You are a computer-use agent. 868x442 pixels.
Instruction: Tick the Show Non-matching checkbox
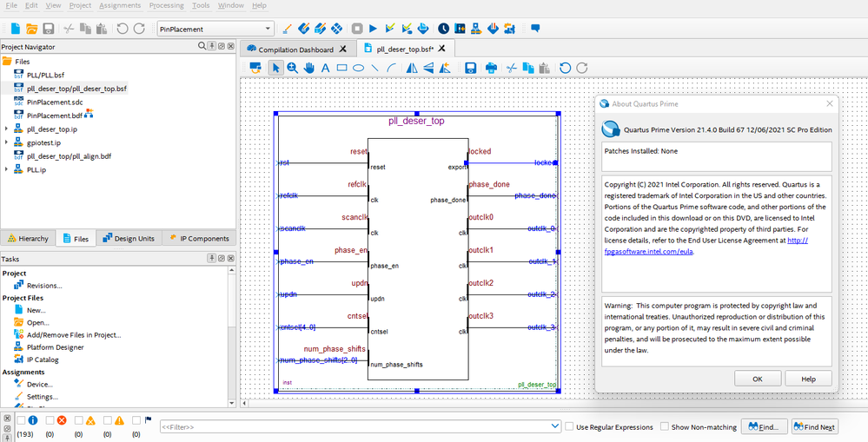coord(665,426)
